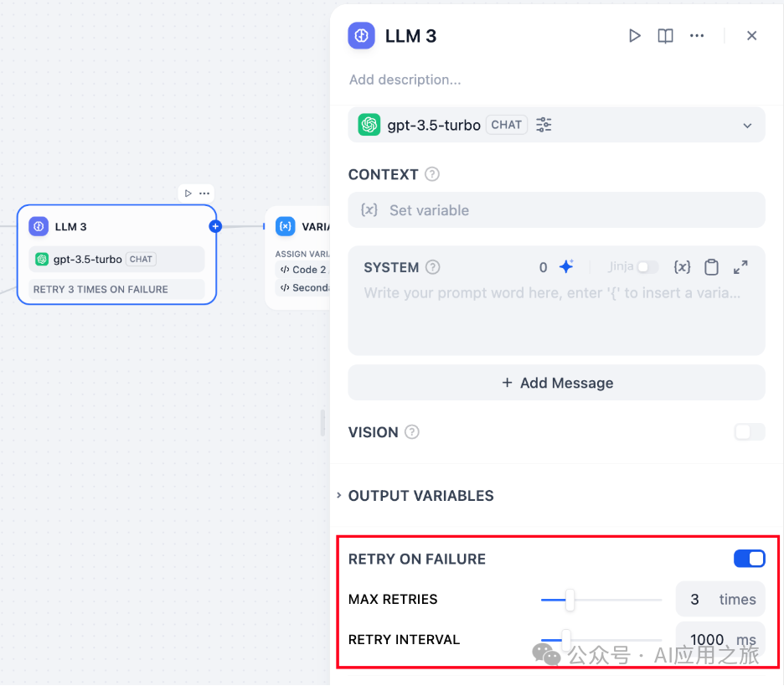Expand the SYSTEM prompt editor to fullscreen

[x=740, y=267]
